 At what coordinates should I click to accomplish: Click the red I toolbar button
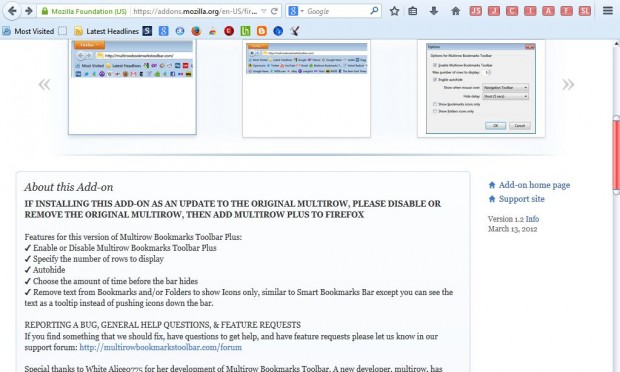point(530,11)
